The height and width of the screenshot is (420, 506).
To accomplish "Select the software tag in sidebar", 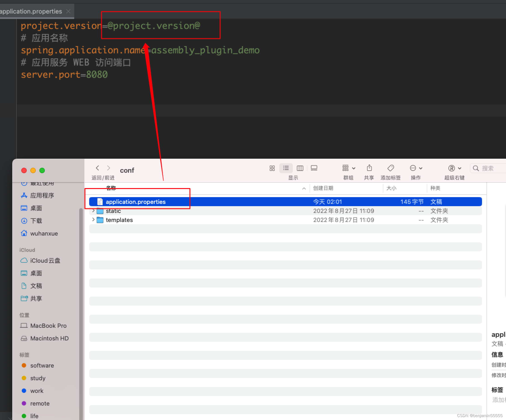I will [x=42, y=365].
